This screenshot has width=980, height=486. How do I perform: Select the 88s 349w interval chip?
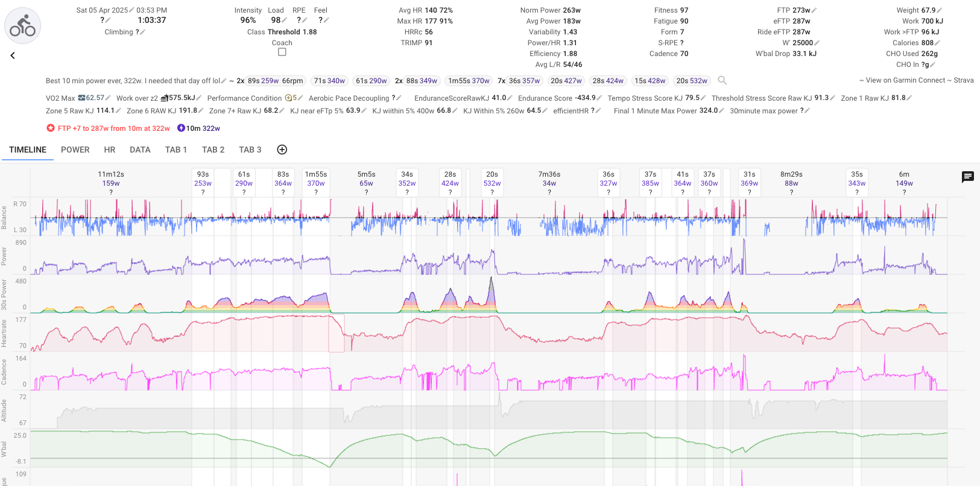click(x=422, y=81)
